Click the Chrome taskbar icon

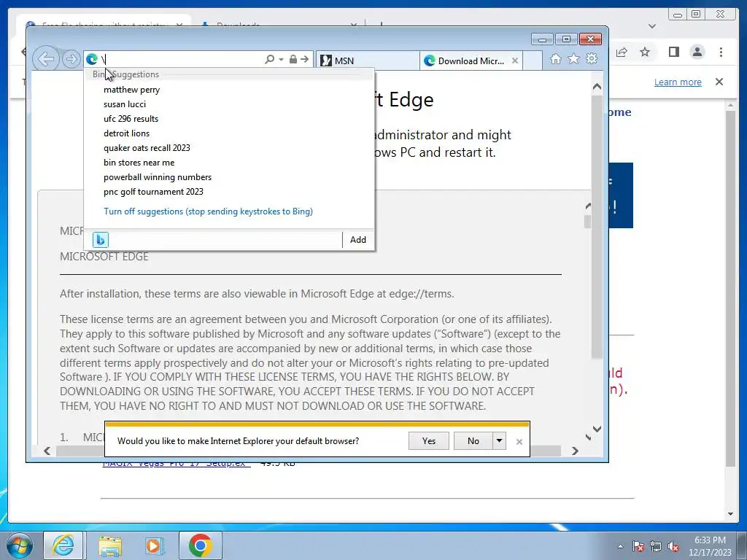point(200,545)
